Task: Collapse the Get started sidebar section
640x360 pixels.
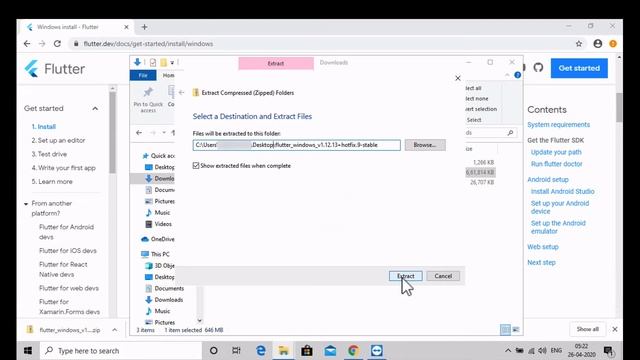Action: [95, 109]
